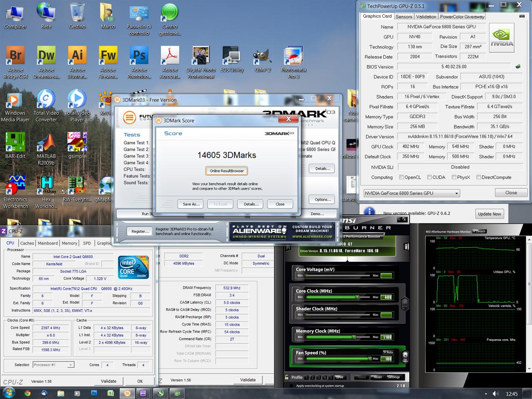Click Afterburner fan User Define icon
Screen dimensions: 532x399
[x=405, y=357]
